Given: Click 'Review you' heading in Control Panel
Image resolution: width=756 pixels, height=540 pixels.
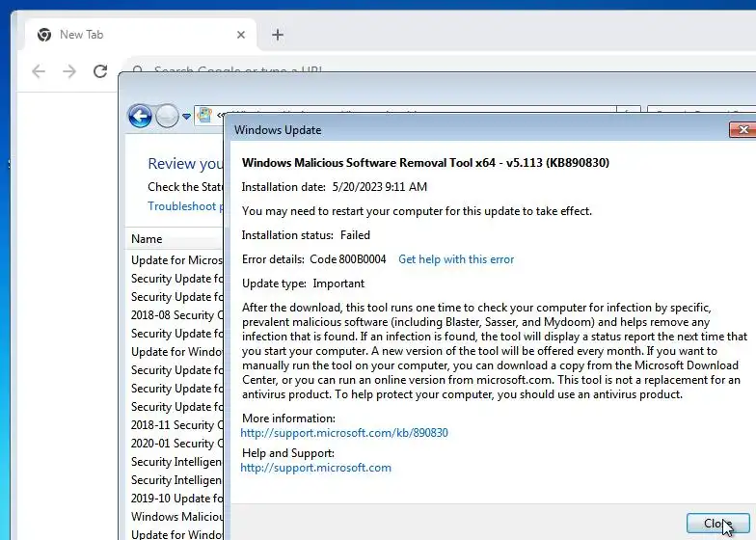Looking at the screenshot, I should (185, 164).
